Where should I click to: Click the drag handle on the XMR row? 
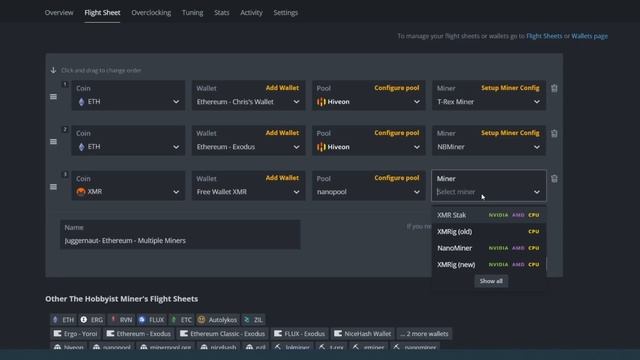[x=53, y=187]
